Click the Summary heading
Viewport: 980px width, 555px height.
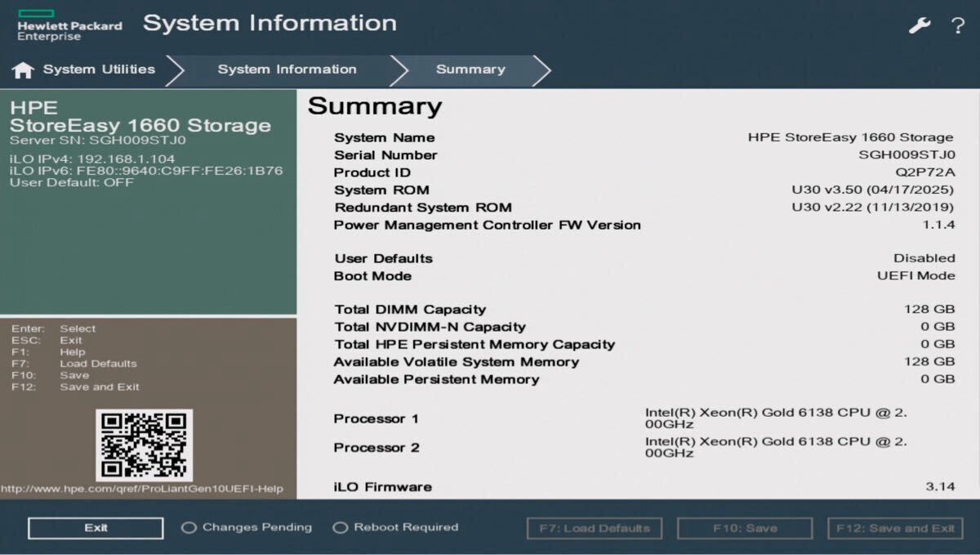tap(375, 106)
